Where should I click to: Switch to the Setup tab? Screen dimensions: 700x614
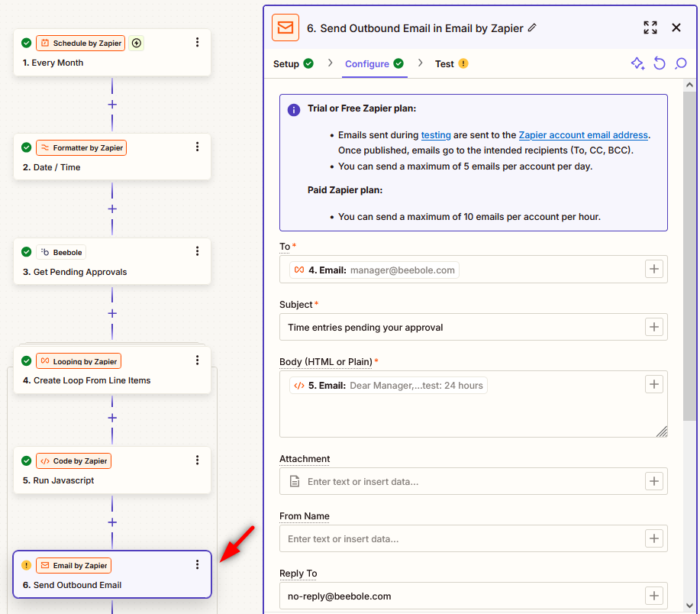click(293, 64)
